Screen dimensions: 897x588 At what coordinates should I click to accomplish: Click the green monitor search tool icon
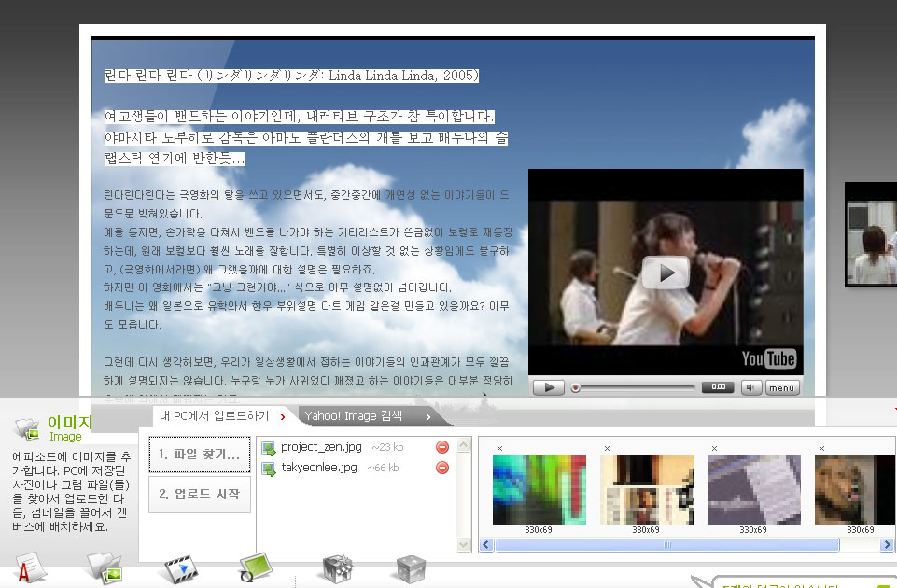[x=256, y=568]
